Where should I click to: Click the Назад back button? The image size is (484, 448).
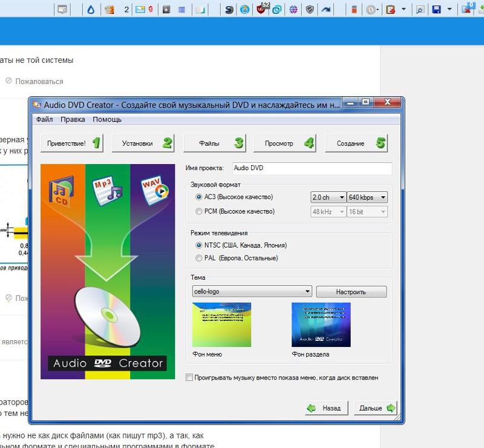click(327, 408)
